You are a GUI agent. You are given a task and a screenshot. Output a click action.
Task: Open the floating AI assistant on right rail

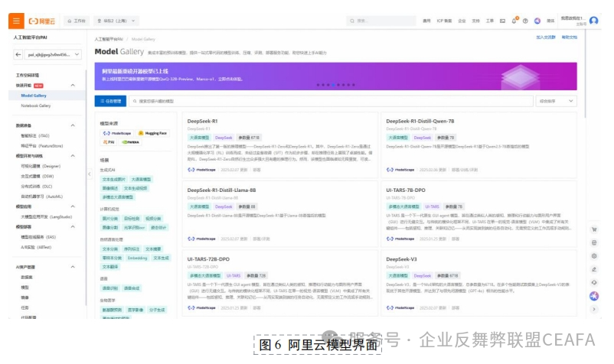pyautogui.click(x=594, y=296)
